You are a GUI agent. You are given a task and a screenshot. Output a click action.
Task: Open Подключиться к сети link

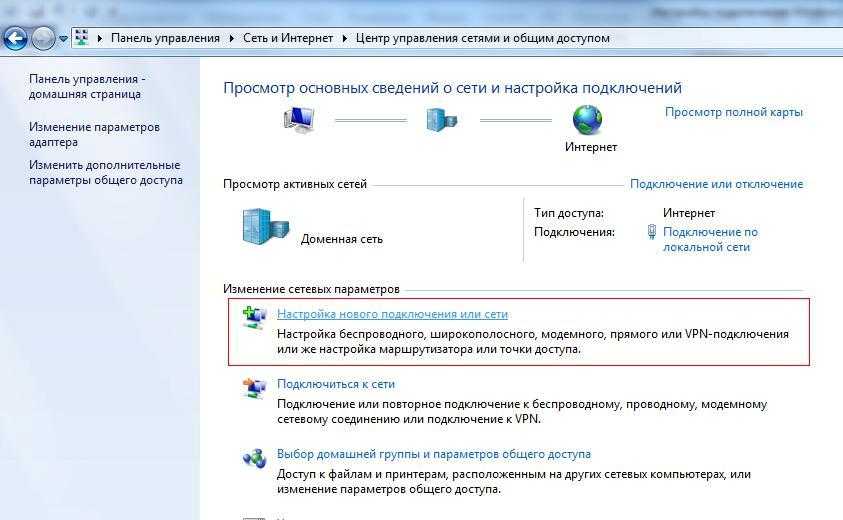(336, 384)
